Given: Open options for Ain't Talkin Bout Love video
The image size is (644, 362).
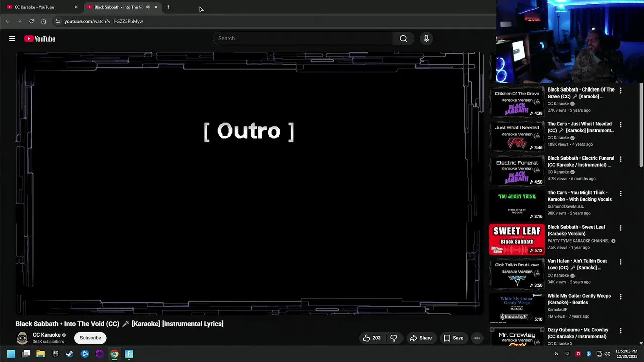Looking at the screenshot, I should coord(620,262).
